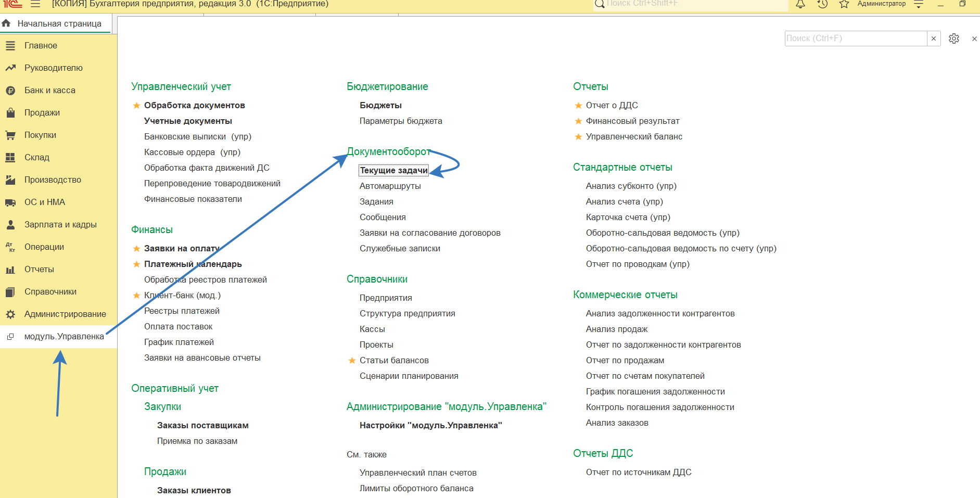Open Заявки на согласование договоров
The width and height of the screenshot is (980, 498).
tap(430, 233)
